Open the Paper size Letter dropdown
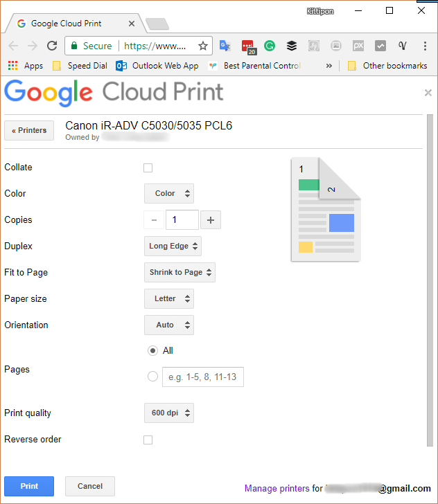Screen dimensions: 438x504 click(x=168, y=299)
